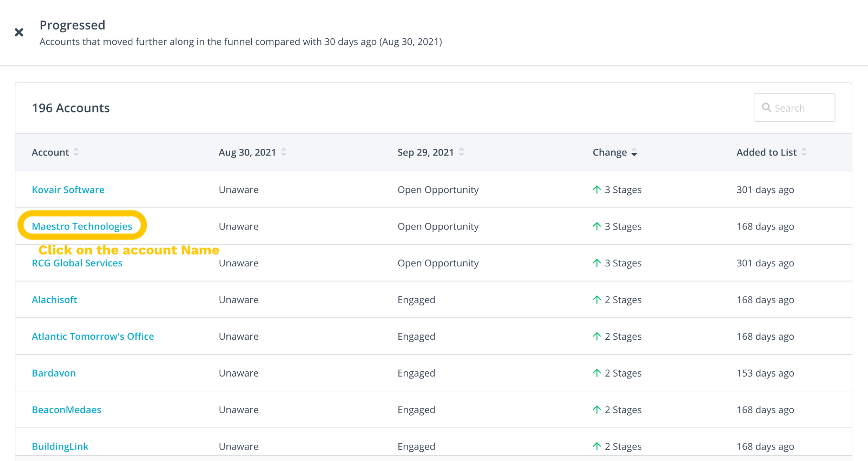Click the green up arrow in Alachisoft row
Image resolution: width=868 pixels, height=461 pixels.
(597, 300)
